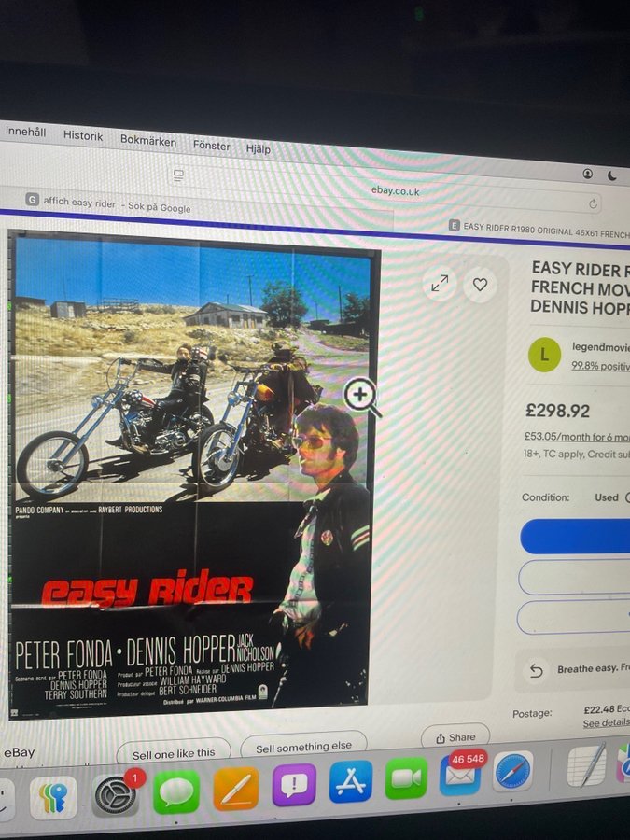Toggle the moon Focus icon in menu bar
Screen dimensions: 630x840
[x=612, y=175]
